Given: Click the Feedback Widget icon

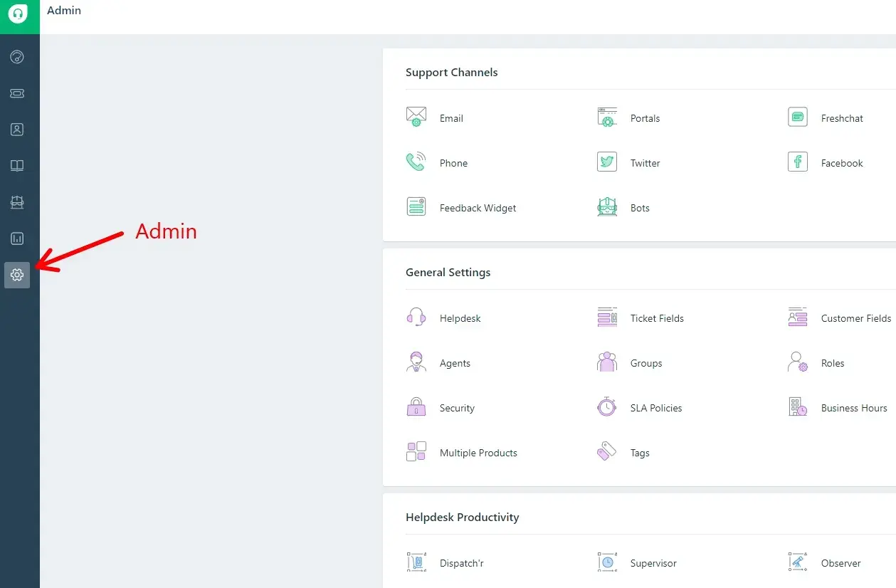Looking at the screenshot, I should (416, 206).
